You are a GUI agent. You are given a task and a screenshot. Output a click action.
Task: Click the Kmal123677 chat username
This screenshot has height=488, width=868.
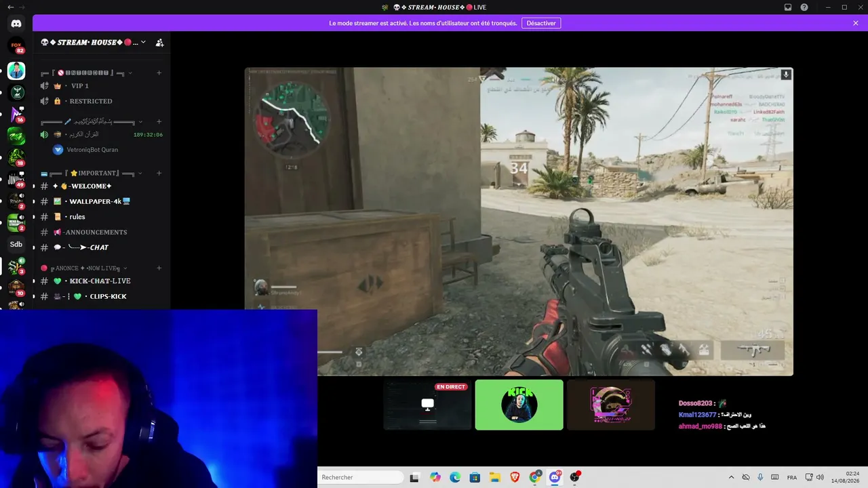697,415
